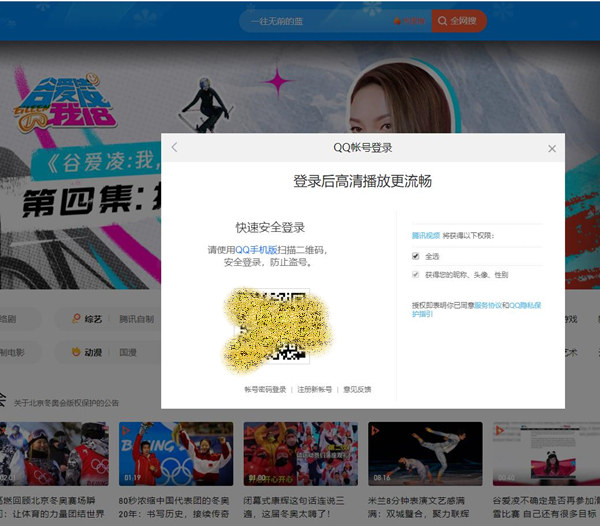The image size is (600, 526).
Task: Click the 注册新帐号 link
Action: [x=314, y=389]
